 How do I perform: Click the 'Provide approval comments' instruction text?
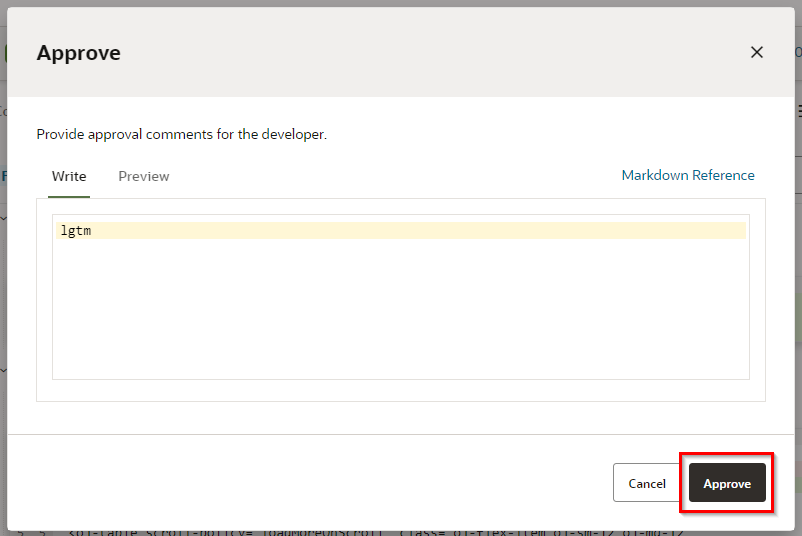[181, 134]
